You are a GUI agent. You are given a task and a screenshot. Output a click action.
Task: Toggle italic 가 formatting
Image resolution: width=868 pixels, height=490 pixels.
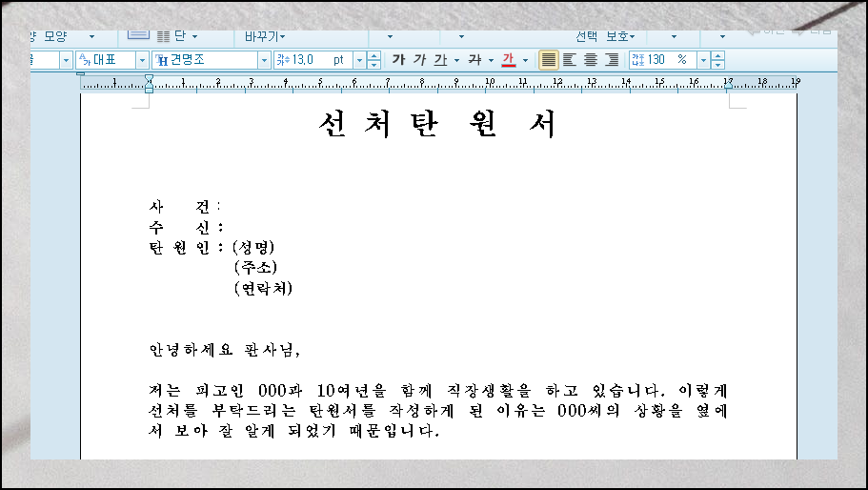[x=419, y=59]
